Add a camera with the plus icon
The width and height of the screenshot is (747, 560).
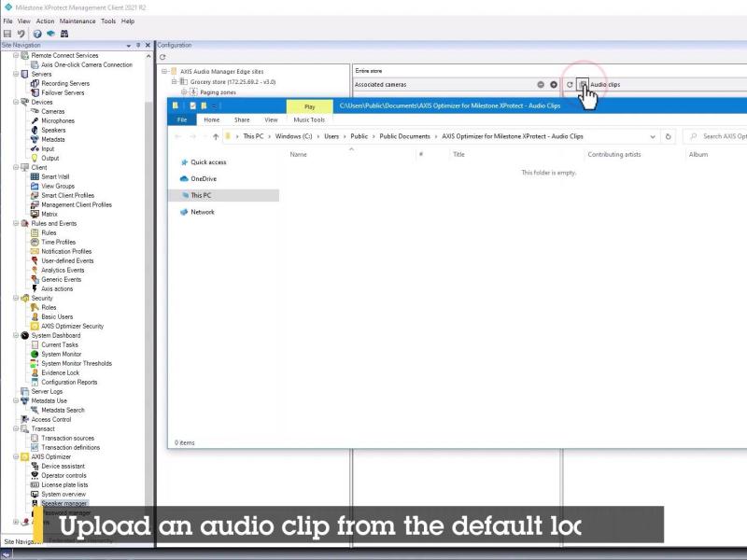(554, 84)
